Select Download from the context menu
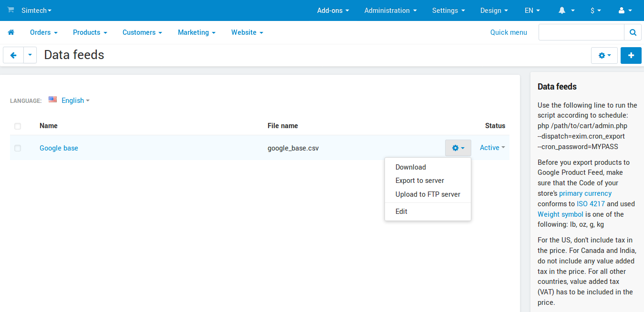Viewport: 644px width, 312px height. [x=428, y=167]
